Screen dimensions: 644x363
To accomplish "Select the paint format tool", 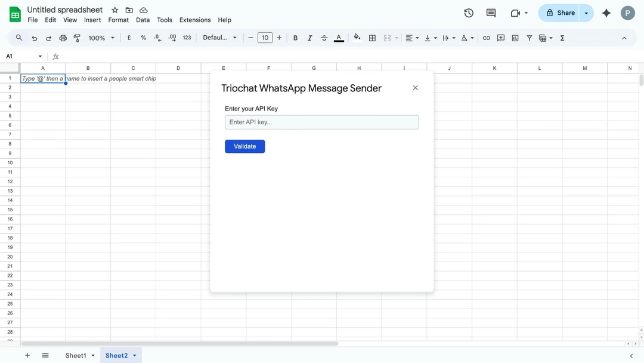I will pyautogui.click(x=77, y=38).
